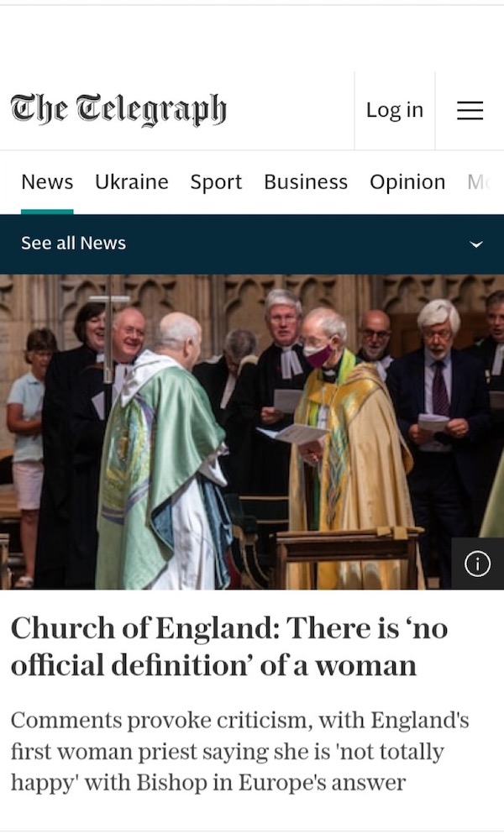Image resolution: width=504 pixels, height=834 pixels.
Task: Click the See all News label
Action: point(73,243)
